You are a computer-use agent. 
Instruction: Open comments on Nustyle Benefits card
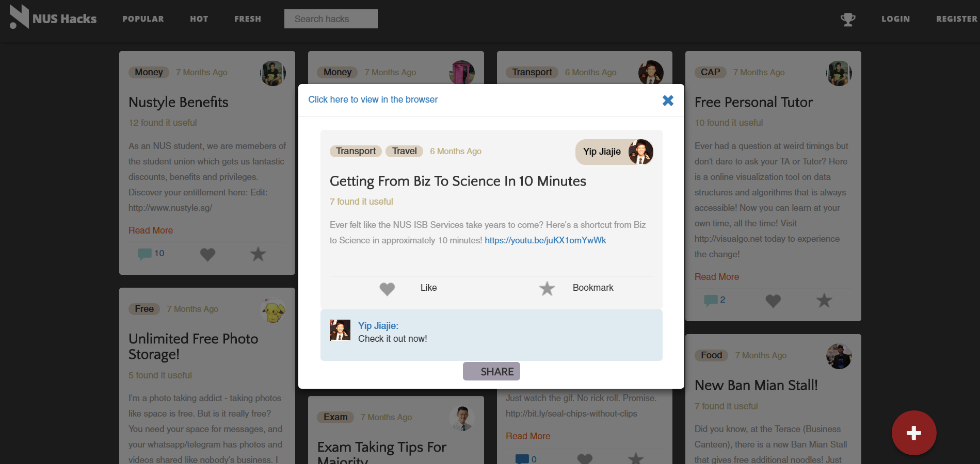[151, 254]
